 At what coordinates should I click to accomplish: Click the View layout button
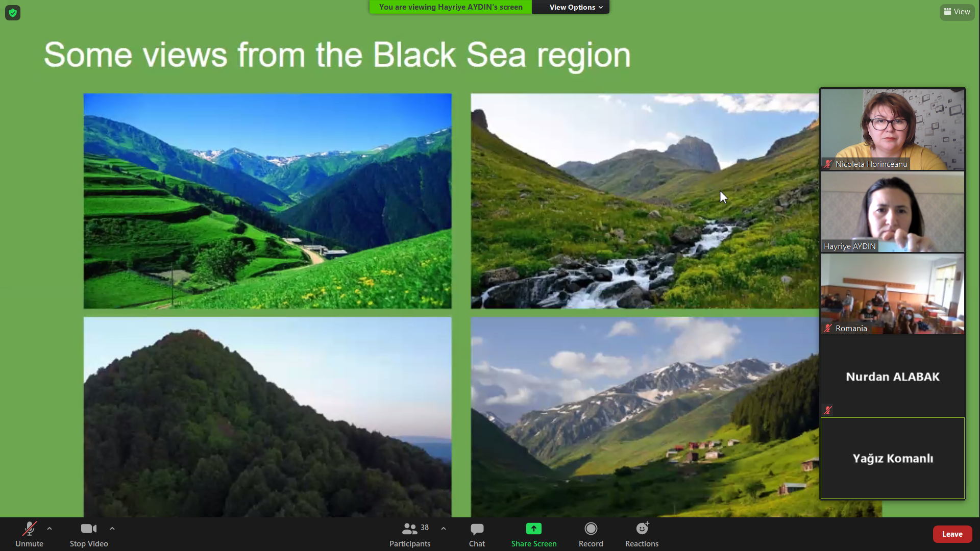(x=957, y=12)
